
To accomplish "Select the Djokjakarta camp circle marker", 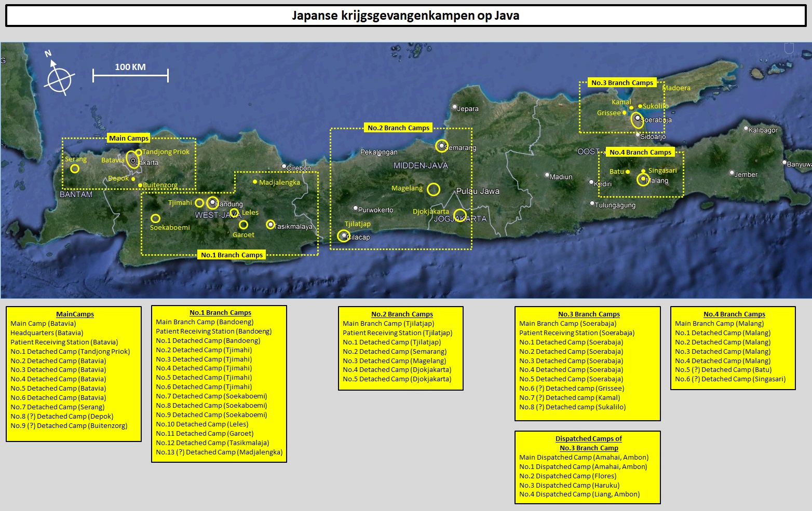I will (x=459, y=215).
